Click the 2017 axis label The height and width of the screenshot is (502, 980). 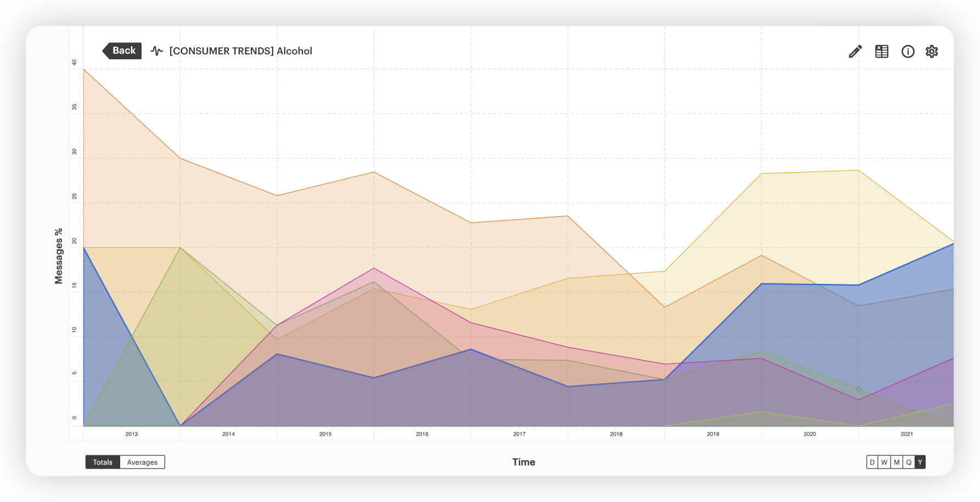click(x=519, y=434)
